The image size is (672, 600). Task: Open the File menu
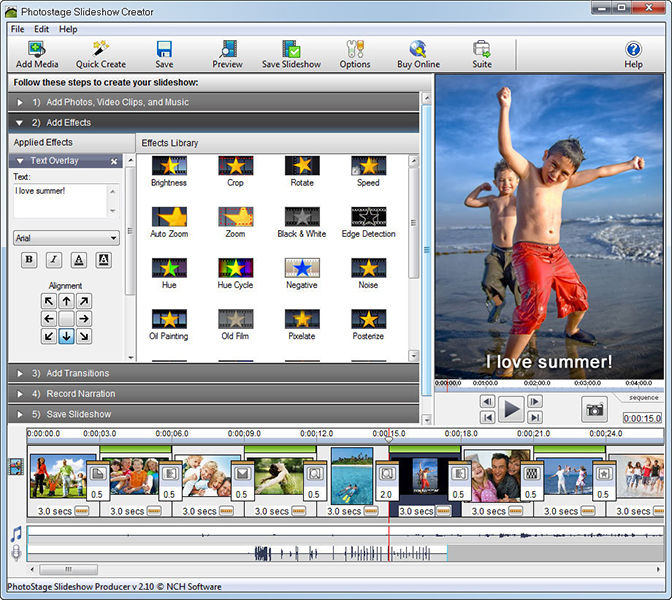tap(17, 29)
